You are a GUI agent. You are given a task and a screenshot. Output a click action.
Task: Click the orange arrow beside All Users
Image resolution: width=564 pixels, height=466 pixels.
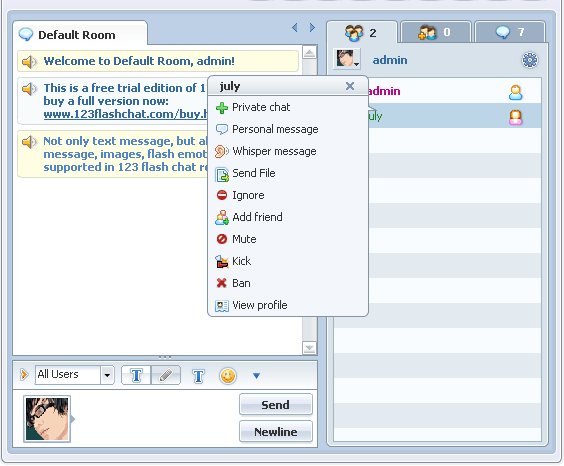24,375
